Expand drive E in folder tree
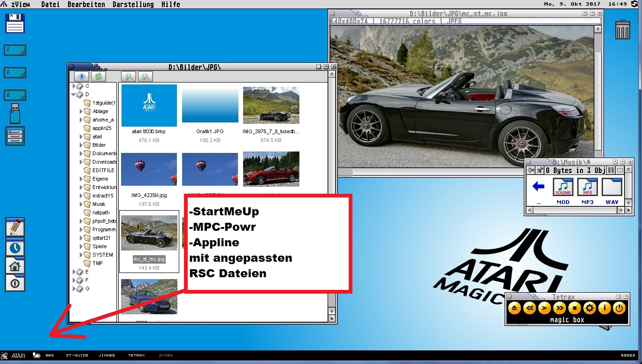The height and width of the screenshot is (364, 642). pos(74,272)
